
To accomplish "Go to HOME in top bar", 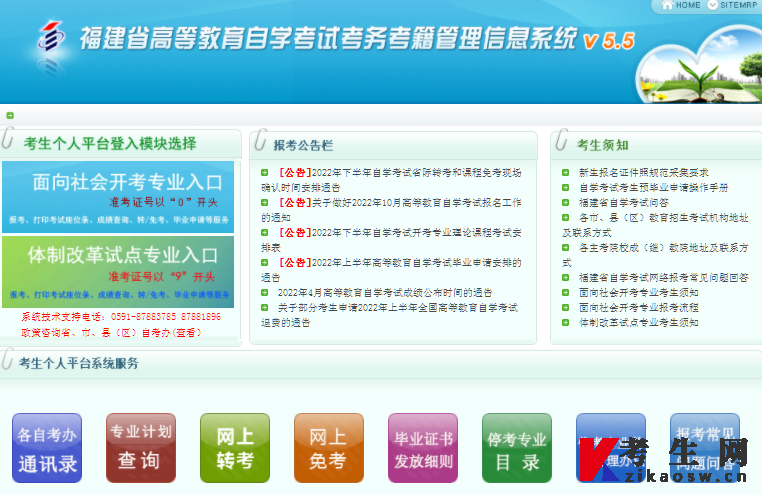I will pyautogui.click(x=688, y=5).
